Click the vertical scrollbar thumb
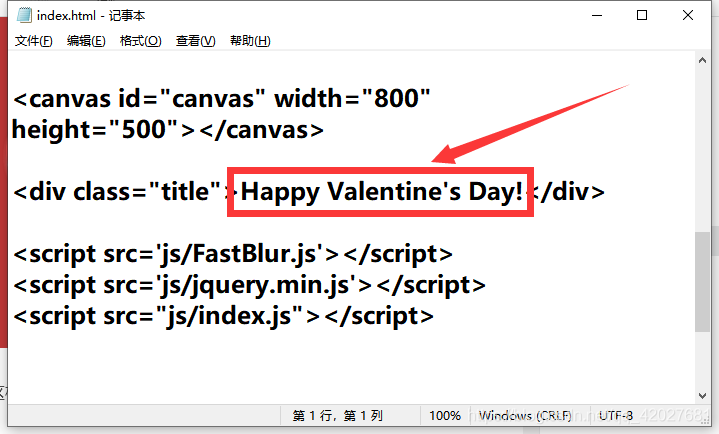Screen dimensions: 719x434 click(x=702, y=282)
